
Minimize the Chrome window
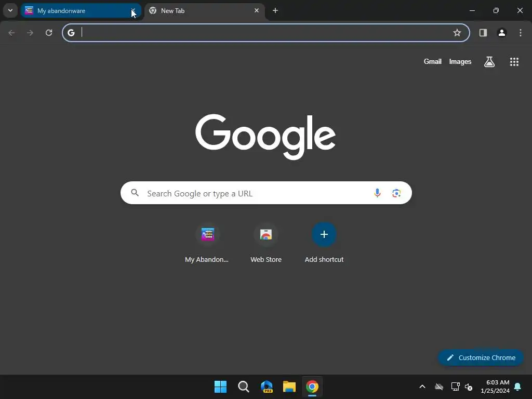[x=472, y=10]
